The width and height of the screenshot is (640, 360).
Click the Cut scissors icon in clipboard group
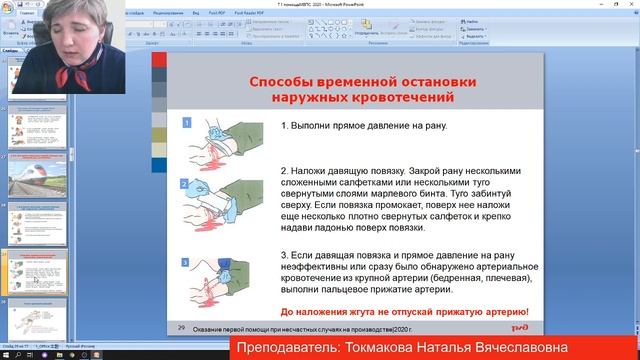pyautogui.click(x=23, y=22)
